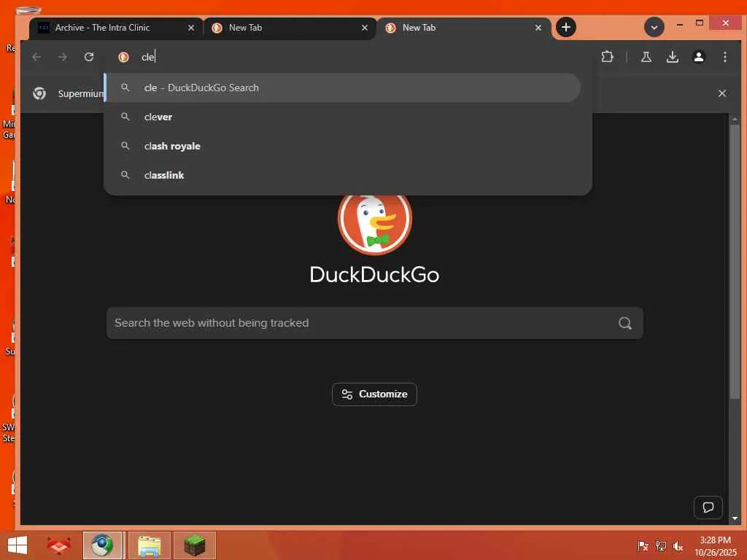The width and height of the screenshot is (747, 560).
Task: Click the search icon beside 'clever' suggestion
Action: [x=125, y=117]
